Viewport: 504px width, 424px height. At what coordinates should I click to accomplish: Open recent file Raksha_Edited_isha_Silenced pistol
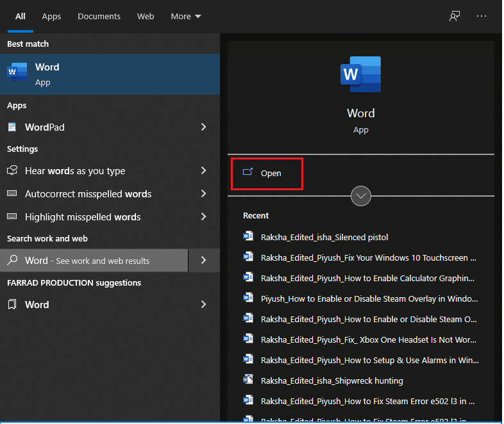324,237
